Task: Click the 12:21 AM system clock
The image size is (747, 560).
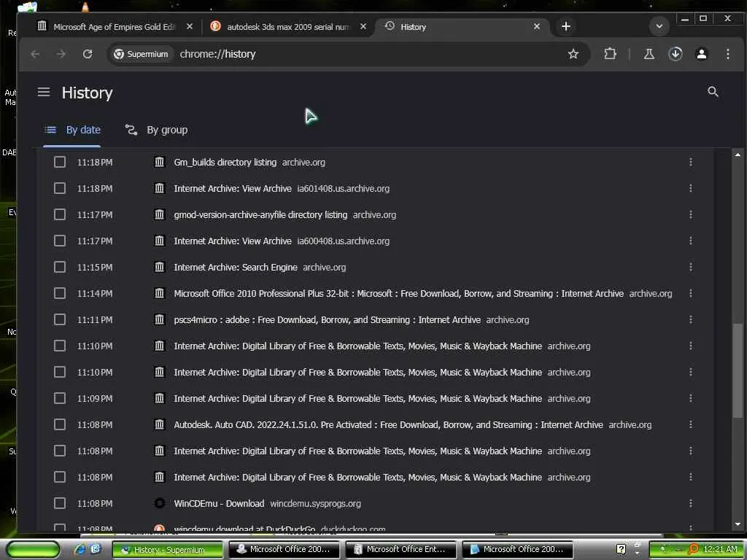Action: (720, 549)
